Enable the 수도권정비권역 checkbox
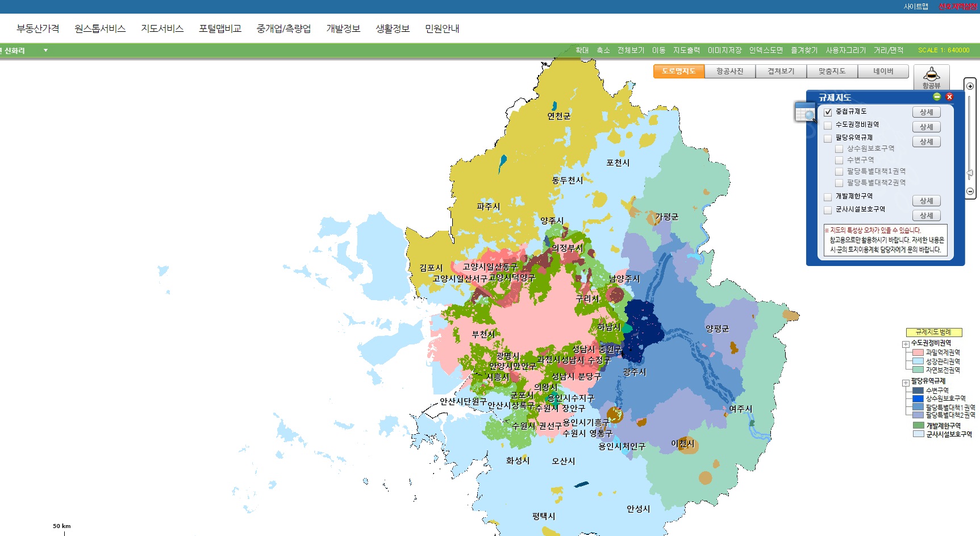980x536 pixels. [828, 125]
